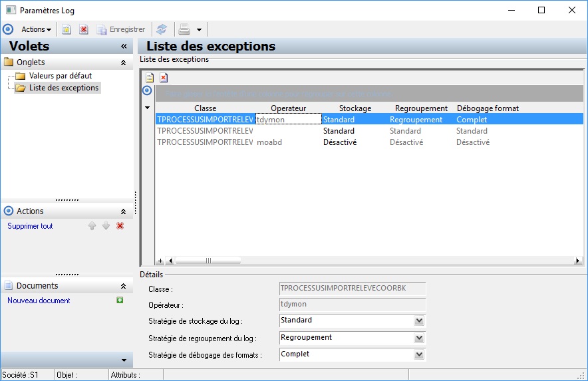Click Regroupement cell in the tdymon row
This screenshot has height=381, width=588.
coord(421,120)
